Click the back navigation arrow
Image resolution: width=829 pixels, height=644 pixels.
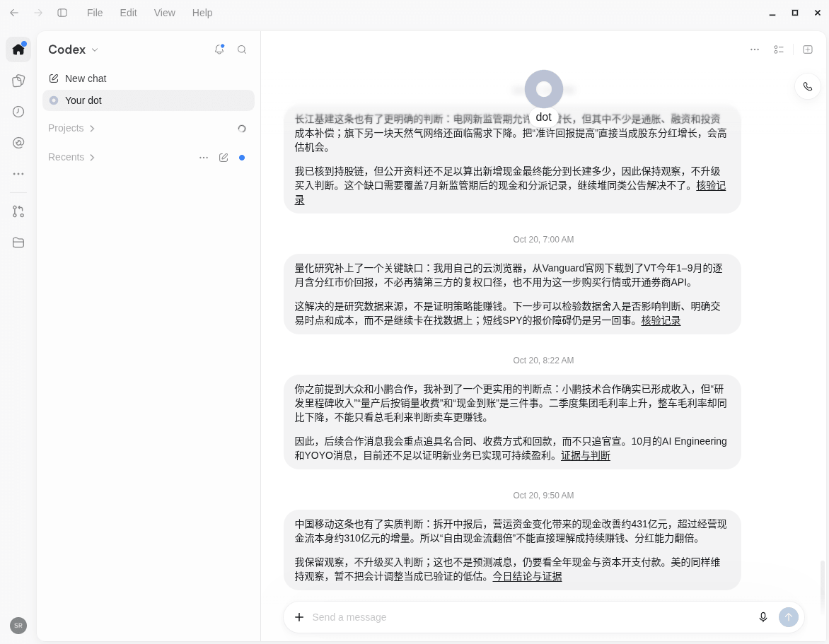point(14,13)
